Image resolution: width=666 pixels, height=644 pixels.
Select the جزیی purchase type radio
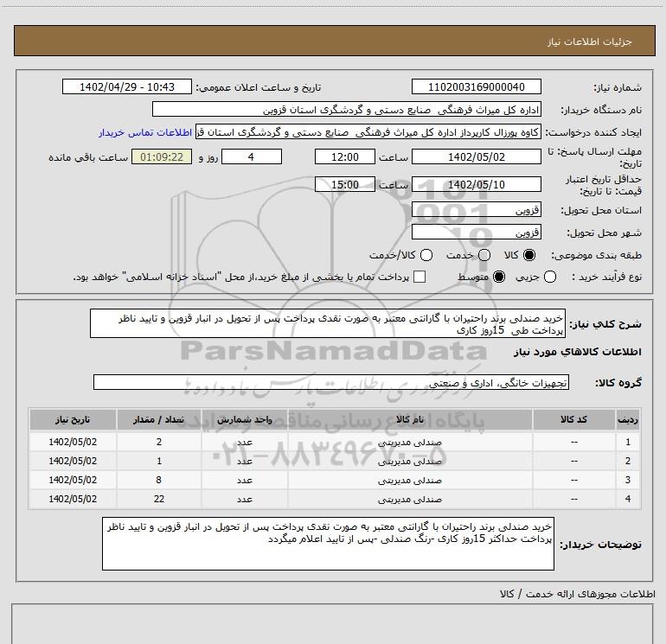coord(549,277)
